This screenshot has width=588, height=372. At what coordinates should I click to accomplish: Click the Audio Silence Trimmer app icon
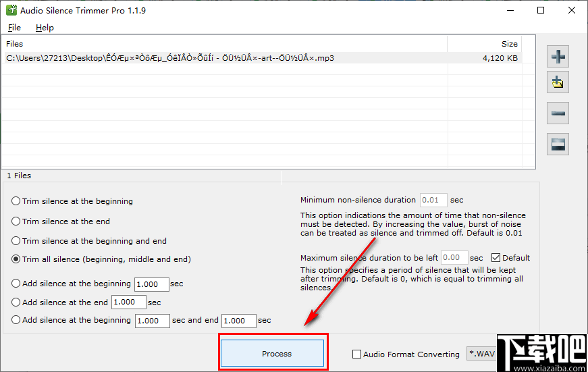click(11, 10)
